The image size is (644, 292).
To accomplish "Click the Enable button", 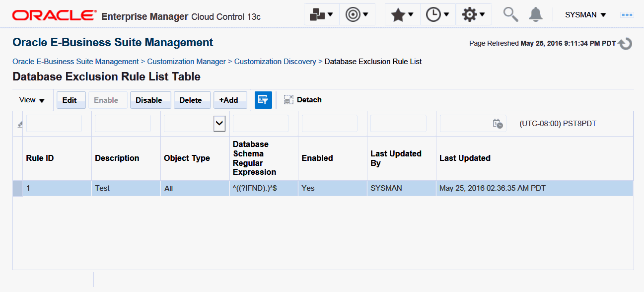I will click(x=108, y=100).
